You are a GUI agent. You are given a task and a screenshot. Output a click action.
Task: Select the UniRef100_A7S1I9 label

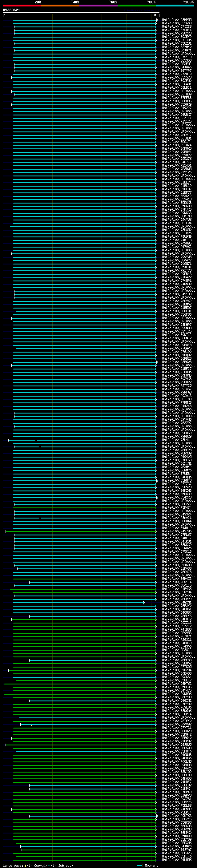click(x=177, y=57)
